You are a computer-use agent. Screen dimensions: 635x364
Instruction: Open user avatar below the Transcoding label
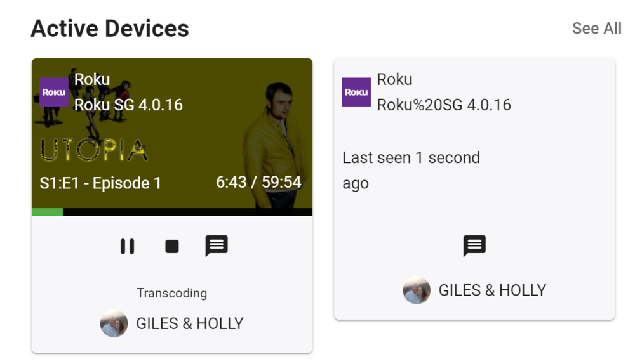pos(114,323)
